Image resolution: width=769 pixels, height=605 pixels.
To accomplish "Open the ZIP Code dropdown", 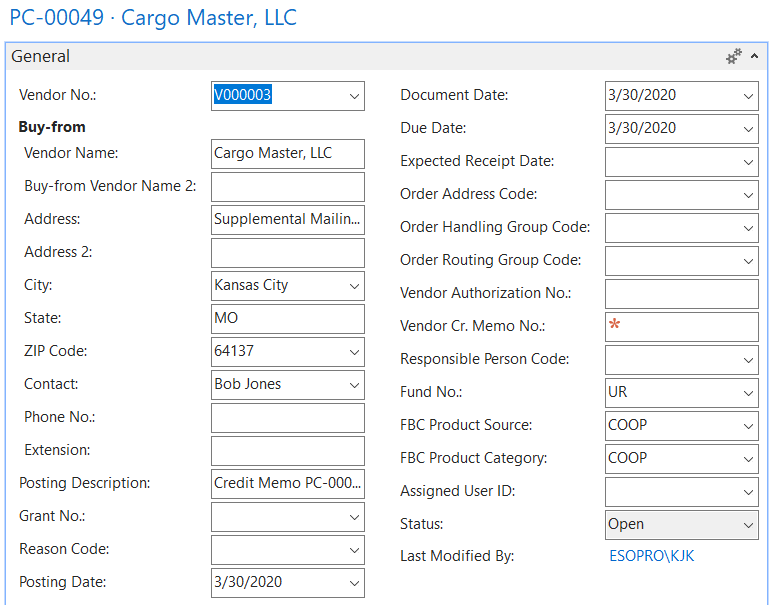I will [x=354, y=352].
